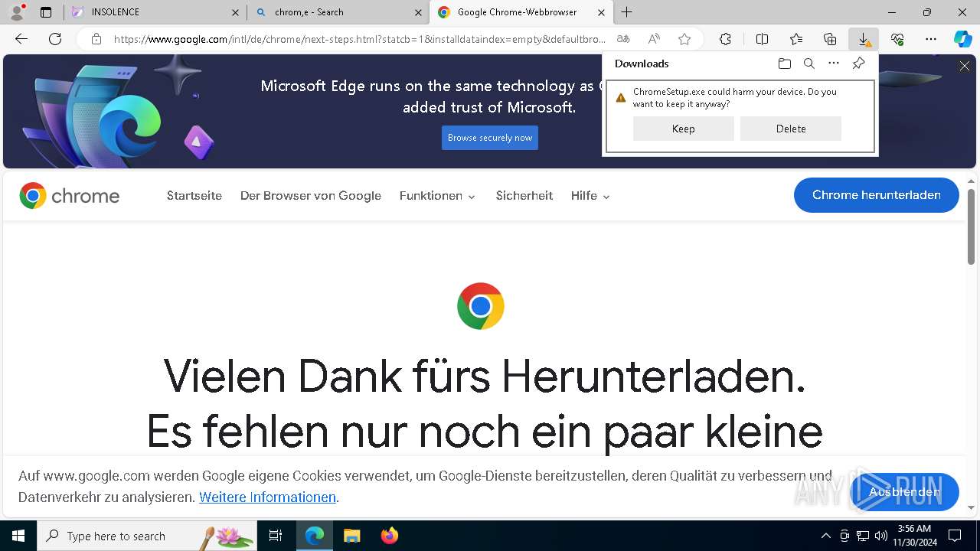Open downloads folder icon in Downloads panel
980x551 pixels.
784,64
